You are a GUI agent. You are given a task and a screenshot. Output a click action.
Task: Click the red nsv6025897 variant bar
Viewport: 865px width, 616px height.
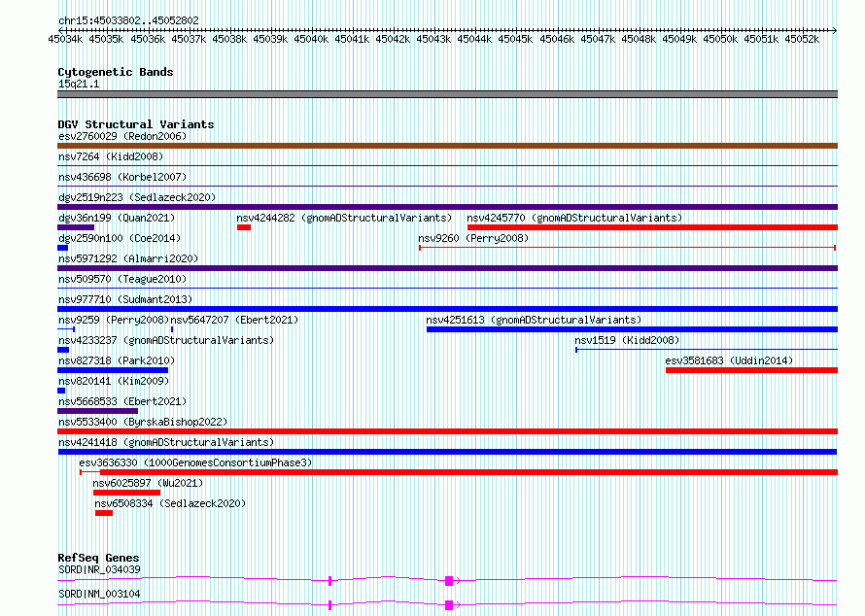pos(127,493)
